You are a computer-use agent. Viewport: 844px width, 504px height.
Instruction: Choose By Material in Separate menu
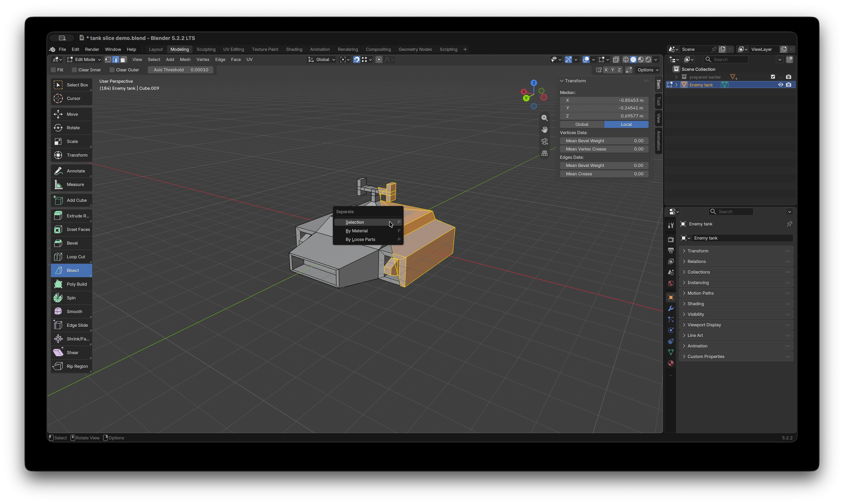(x=368, y=231)
